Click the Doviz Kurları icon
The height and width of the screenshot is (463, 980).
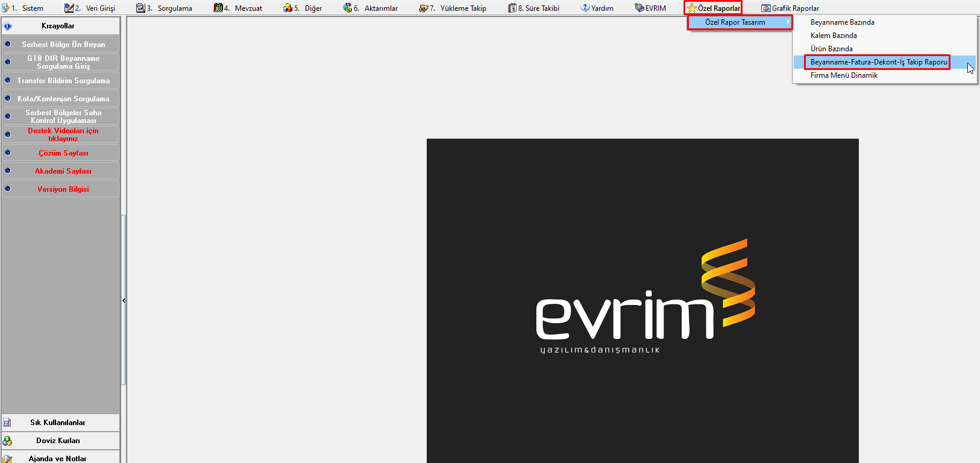pos(7,441)
